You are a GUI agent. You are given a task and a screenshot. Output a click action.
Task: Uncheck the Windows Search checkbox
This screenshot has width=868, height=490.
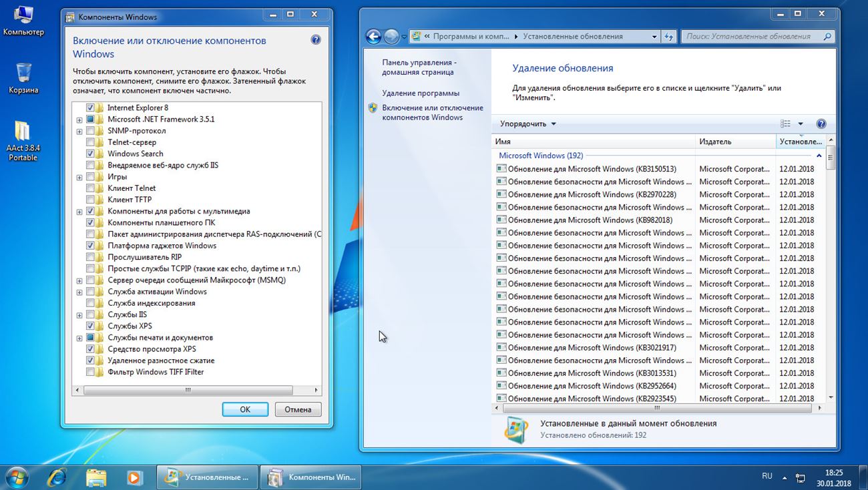point(90,154)
